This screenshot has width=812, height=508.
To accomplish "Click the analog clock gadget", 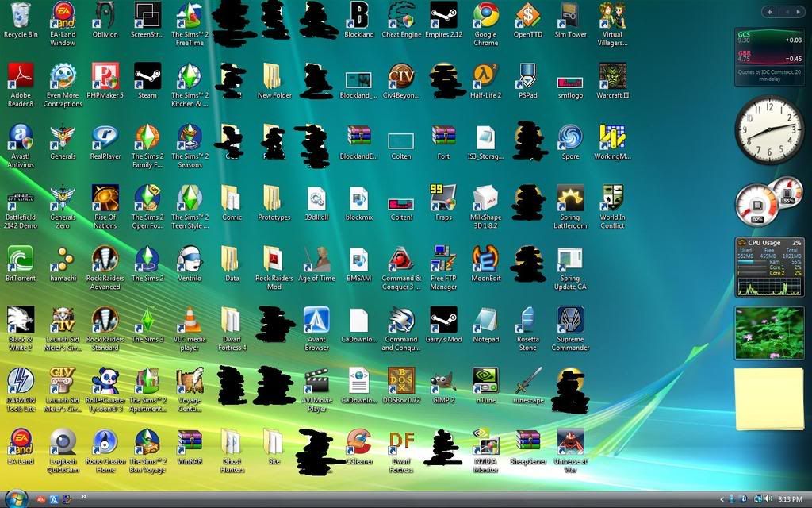I will [769, 130].
